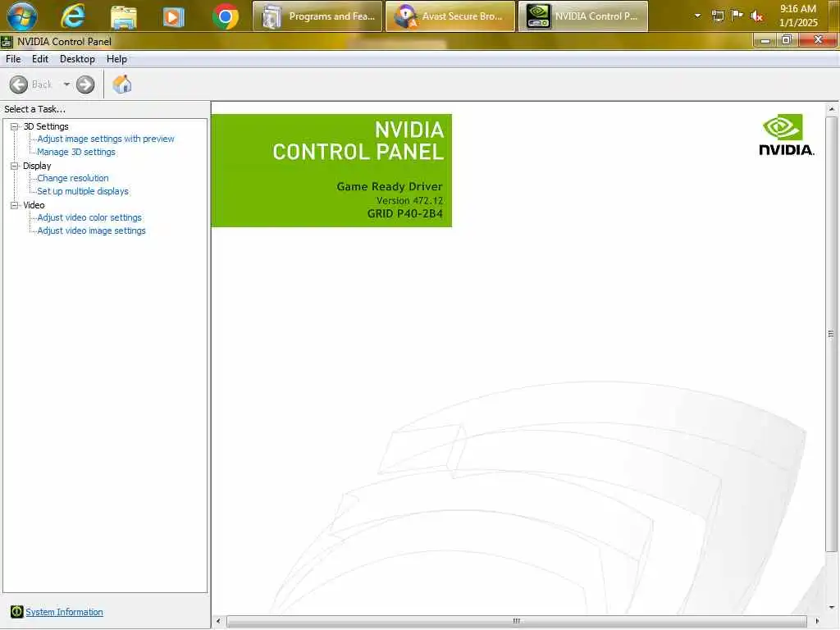Viewport: 840px width, 630px height.
Task: Open Windows Media Player taskbar icon
Action: (174, 17)
